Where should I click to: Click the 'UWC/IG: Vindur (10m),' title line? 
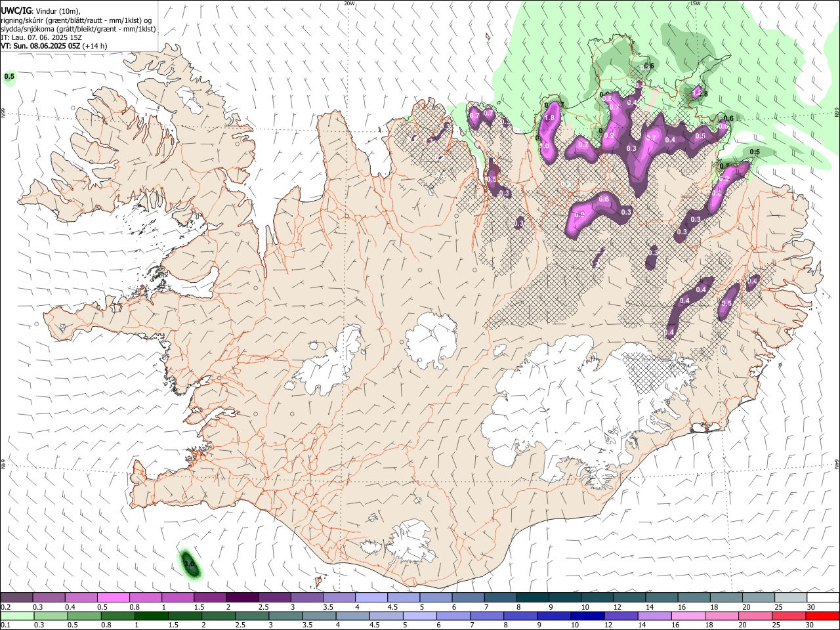[x=41, y=10]
